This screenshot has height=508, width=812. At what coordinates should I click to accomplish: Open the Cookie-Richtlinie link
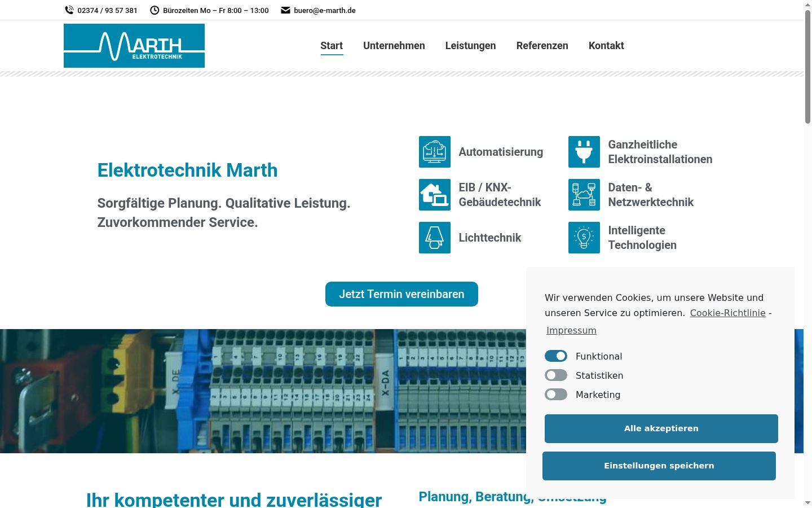pos(728,313)
